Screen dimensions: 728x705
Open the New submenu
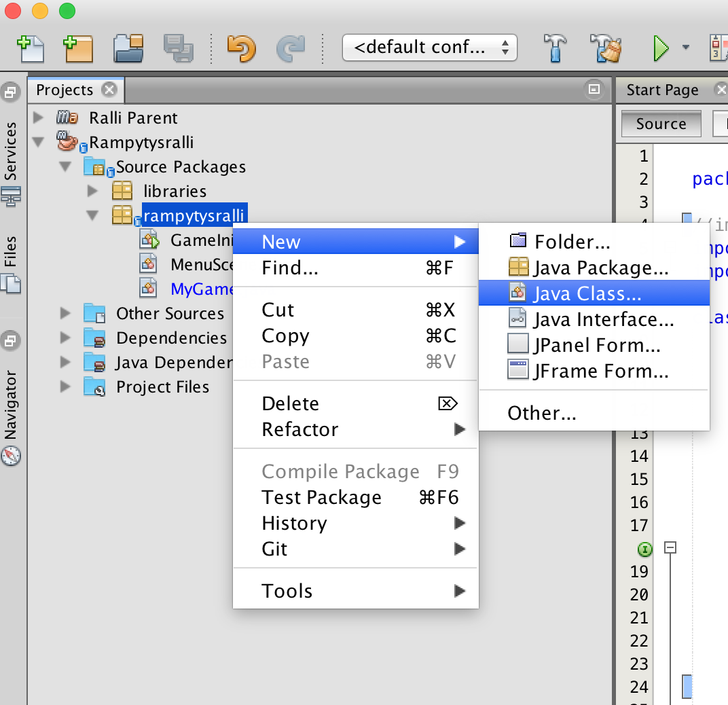pos(356,242)
